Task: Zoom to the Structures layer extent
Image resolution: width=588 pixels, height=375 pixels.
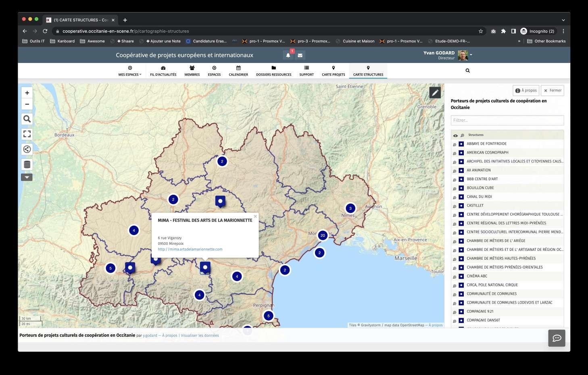Action: [462, 135]
